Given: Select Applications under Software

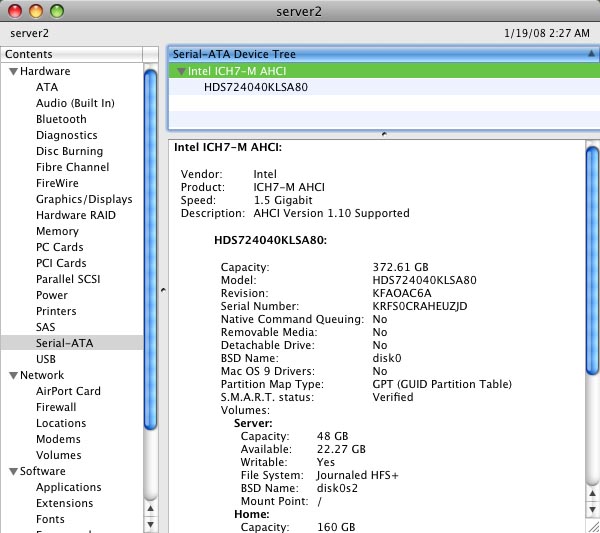Looking at the screenshot, I should tap(68, 487).
